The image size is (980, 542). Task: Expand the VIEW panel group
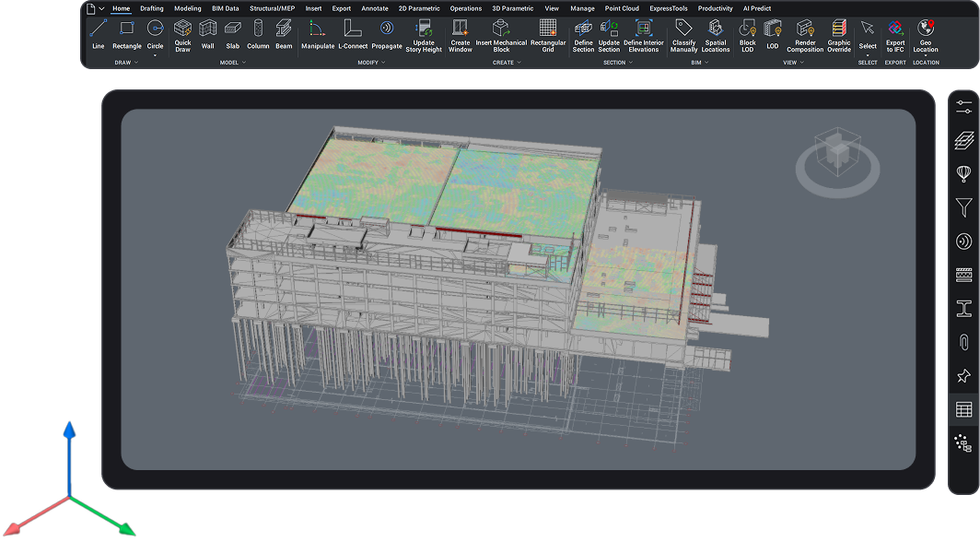[x=793, y=63]
